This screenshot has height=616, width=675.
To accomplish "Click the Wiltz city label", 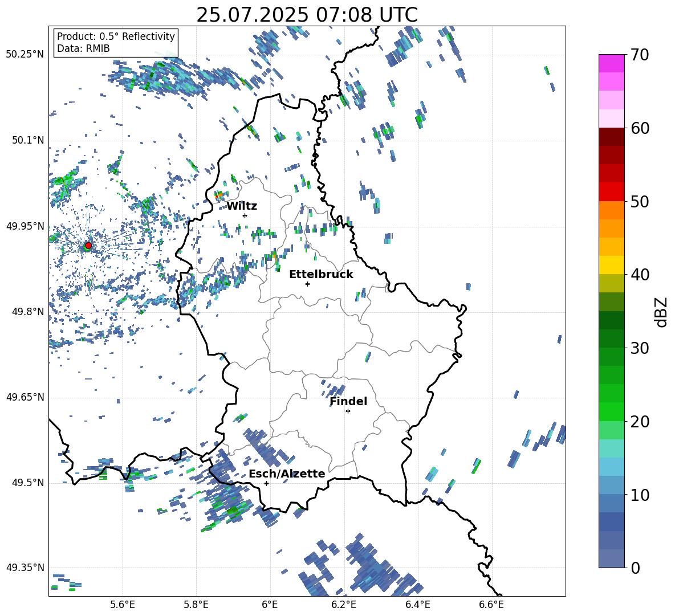I will click(242, 206).
